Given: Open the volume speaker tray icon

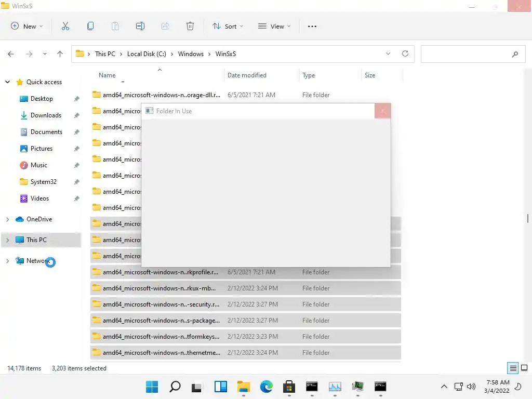Looking at the screenshot, I should click(471, 387).
